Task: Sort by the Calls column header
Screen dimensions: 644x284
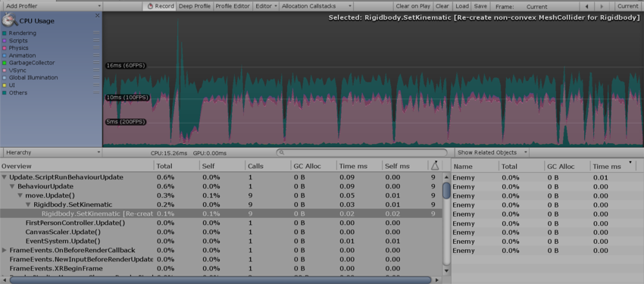Action: coord(267,166)
